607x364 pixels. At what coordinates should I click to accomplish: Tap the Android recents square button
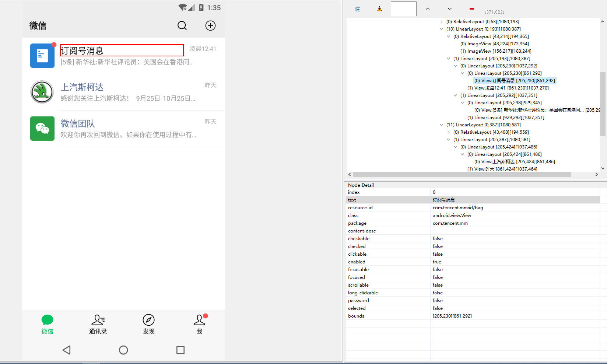[x=180, y=350]
